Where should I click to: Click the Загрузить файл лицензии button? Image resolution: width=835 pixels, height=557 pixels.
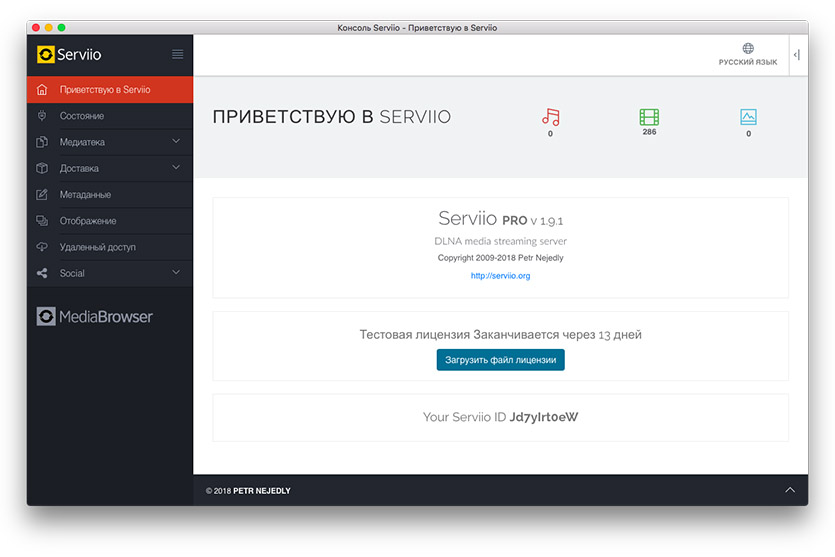(x=501, y=360)
